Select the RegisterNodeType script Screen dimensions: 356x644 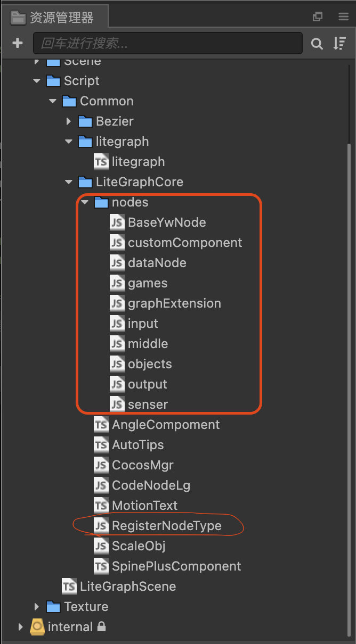point(166,526)
